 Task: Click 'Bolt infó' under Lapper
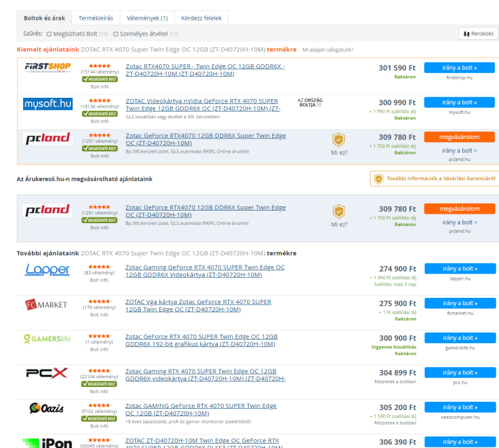[x=99, y=280]
